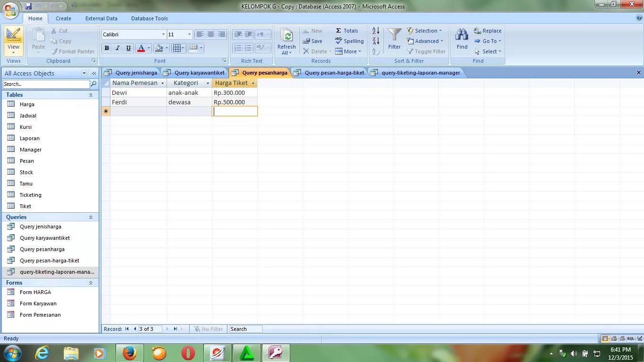Align text right in Font group

[x=221, y=34]
